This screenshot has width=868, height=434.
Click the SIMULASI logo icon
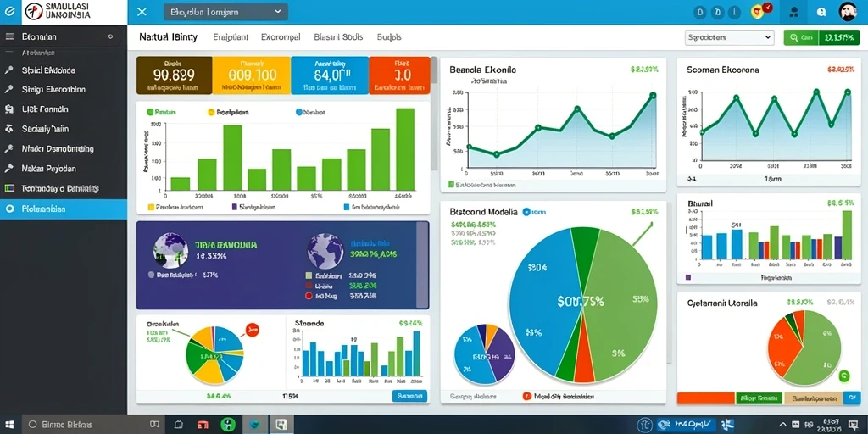click(x=33, y=12)
